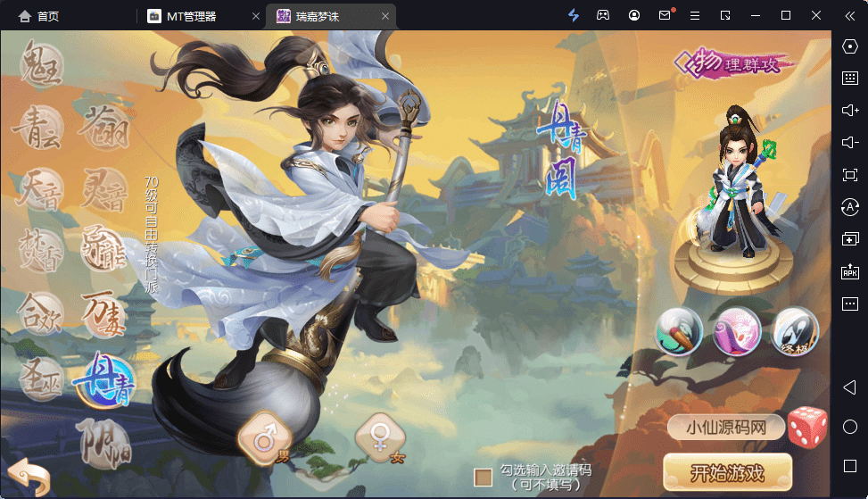Click the 70级可自由转换门派 text
868x499 pixels.
pyautogui.click(x=151, y=234)
